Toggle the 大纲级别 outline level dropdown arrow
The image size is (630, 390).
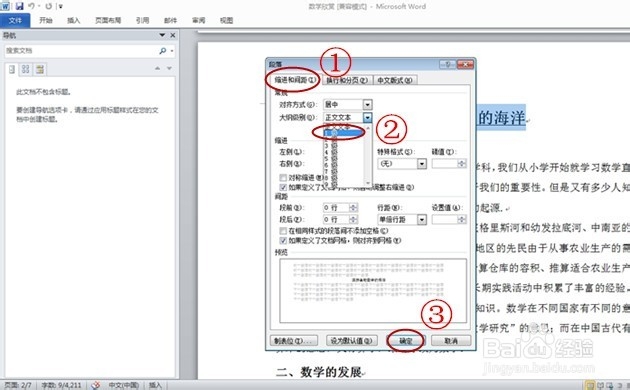click(367, 117)
